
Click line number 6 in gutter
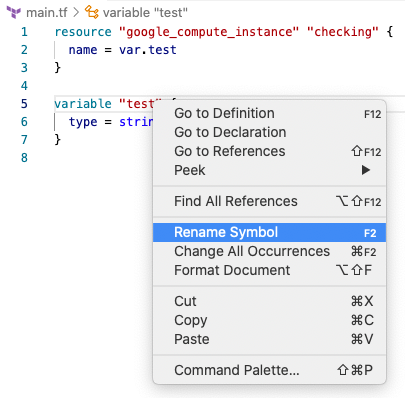pyautogui.click(x=24, y=122)
